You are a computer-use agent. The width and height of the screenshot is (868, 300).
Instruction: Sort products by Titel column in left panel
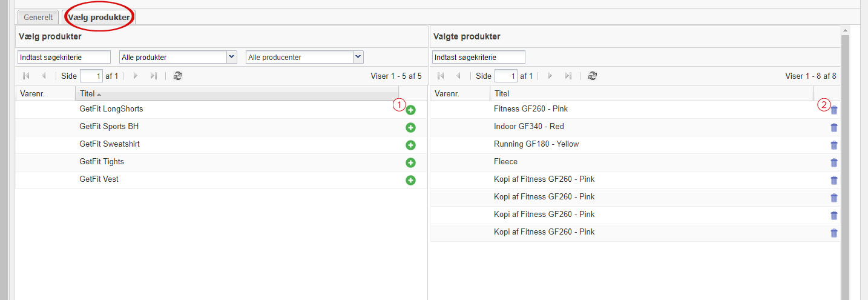click(x=237, y=94)
